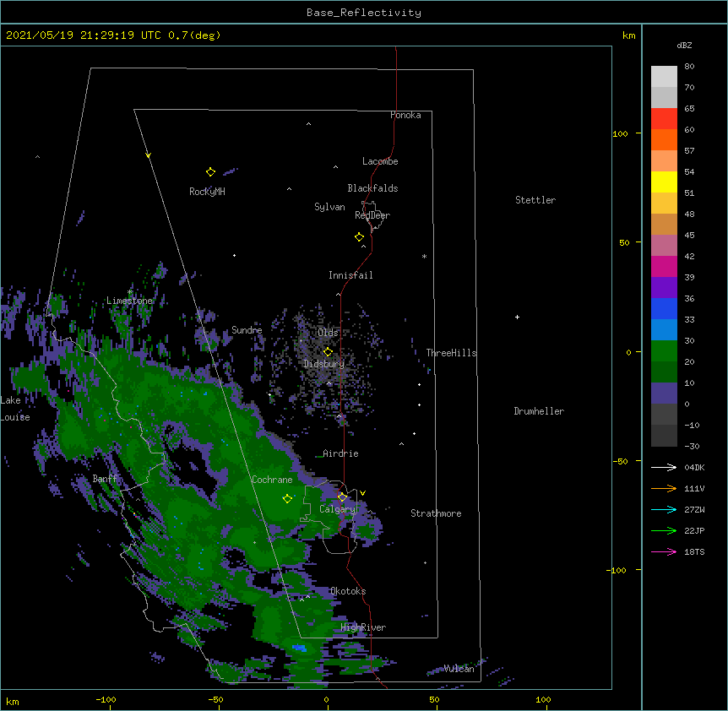Click the Strathmore town label
This screenshot has width=728, height=711.
pos(436,513)
